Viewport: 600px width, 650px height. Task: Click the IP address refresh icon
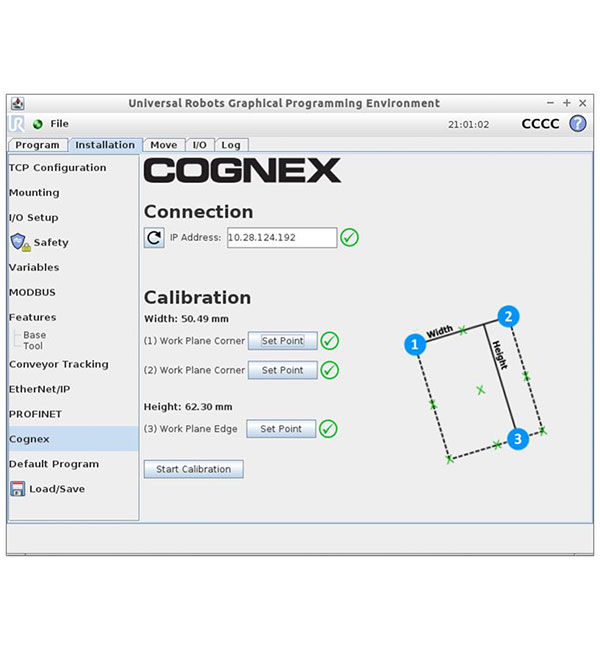click(x=154, y=238)
